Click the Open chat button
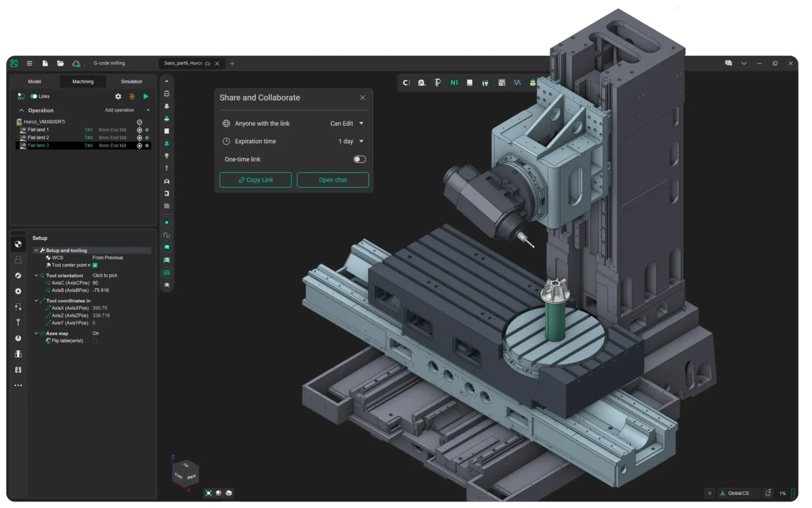This screenshot has height=508, width=812. (332, 180)
